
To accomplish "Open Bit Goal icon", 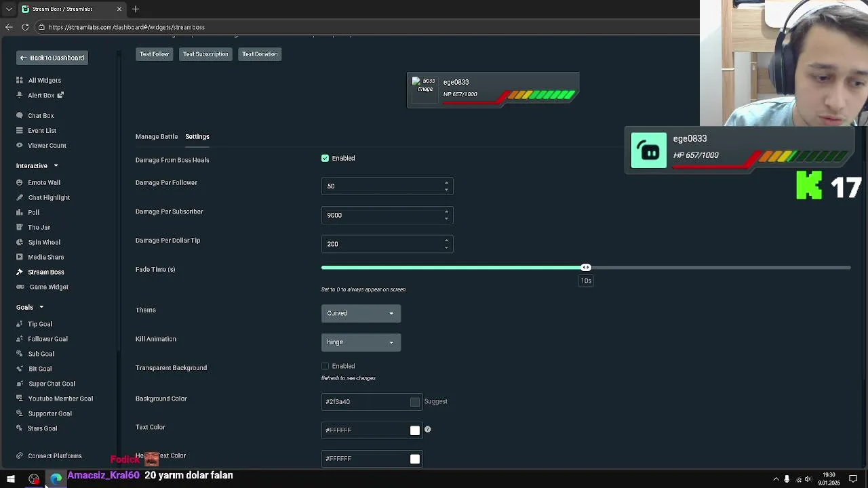I will 20,369.
